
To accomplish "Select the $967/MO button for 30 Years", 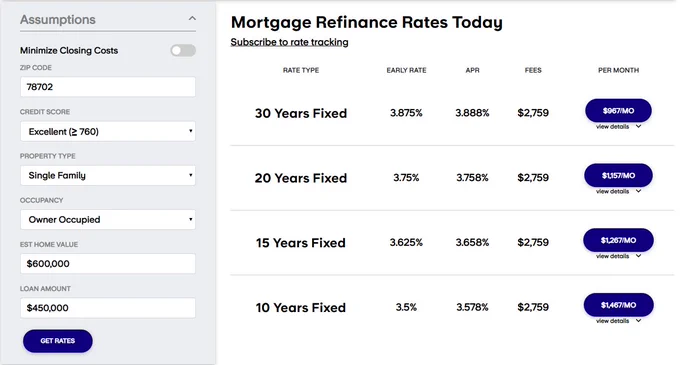I will point(618,111).
